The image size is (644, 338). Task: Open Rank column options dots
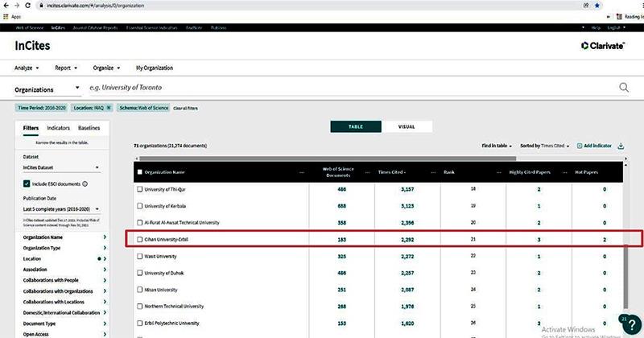pos(499,172)
